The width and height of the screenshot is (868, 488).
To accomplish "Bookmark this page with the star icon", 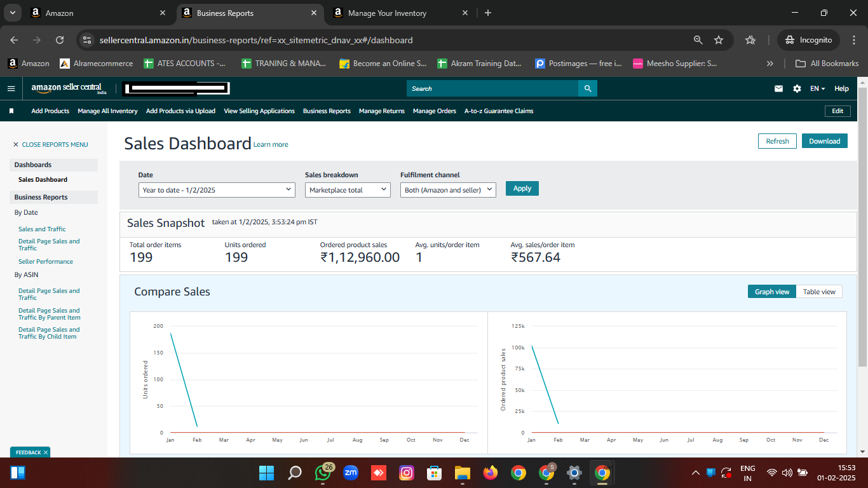I will [x=719, y=40].
